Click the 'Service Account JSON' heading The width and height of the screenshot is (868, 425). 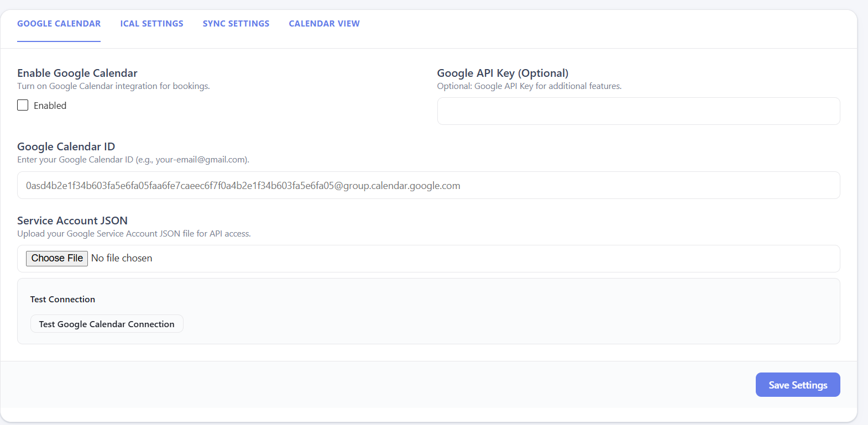(72, 221)
